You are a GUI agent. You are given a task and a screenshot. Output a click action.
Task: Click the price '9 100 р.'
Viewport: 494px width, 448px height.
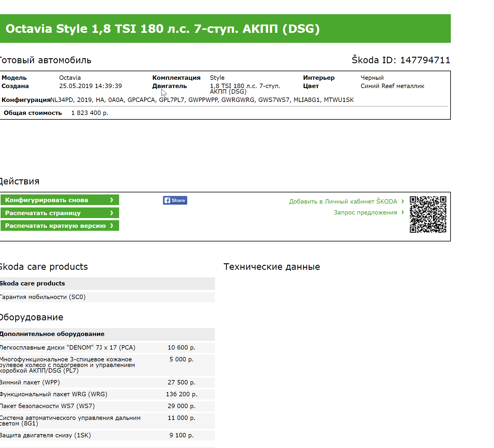point(182,435)
